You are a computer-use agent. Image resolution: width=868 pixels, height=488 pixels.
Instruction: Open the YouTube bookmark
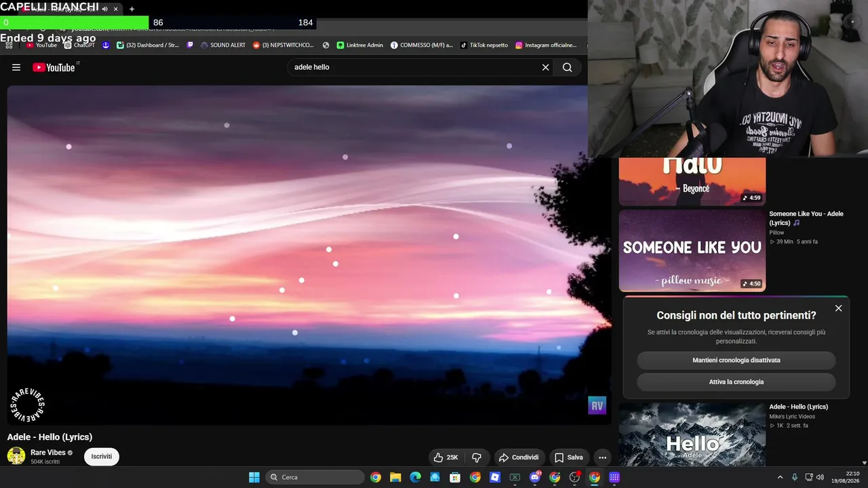click(41, 45)
